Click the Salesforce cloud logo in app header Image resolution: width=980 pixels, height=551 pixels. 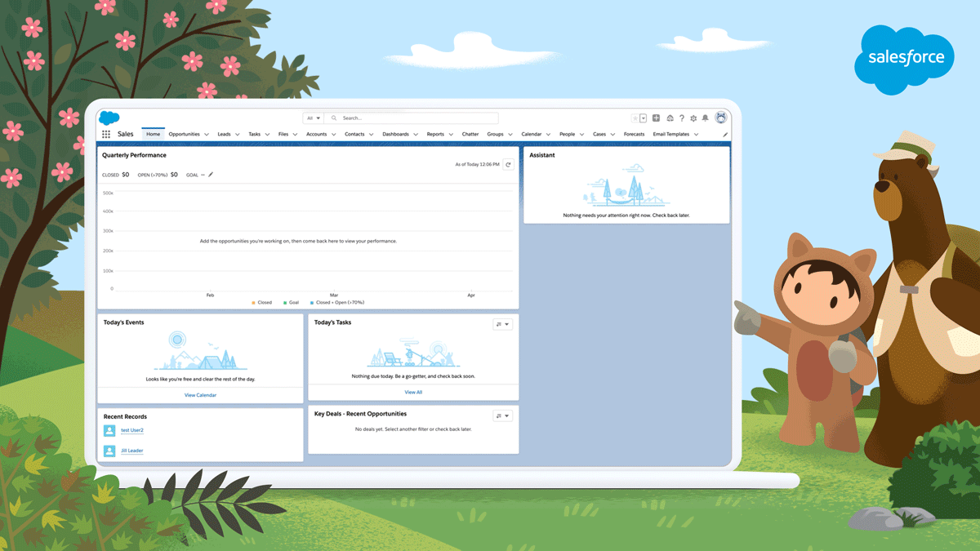(109, 118)
